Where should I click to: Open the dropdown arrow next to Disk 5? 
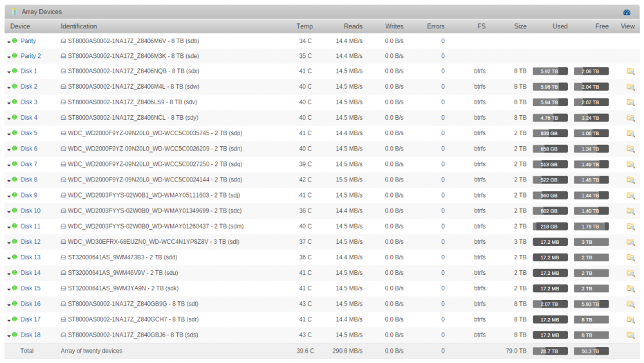pos(8,135)
